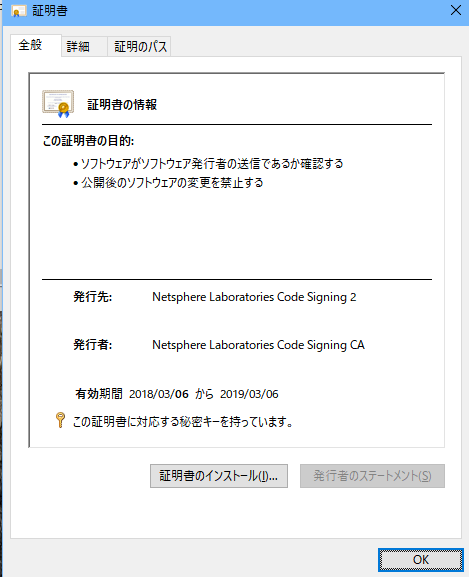Image resolution: width=469 pixels, height=577 pixels.
Task: Click the golden private key icon
Action: (60, 420)
